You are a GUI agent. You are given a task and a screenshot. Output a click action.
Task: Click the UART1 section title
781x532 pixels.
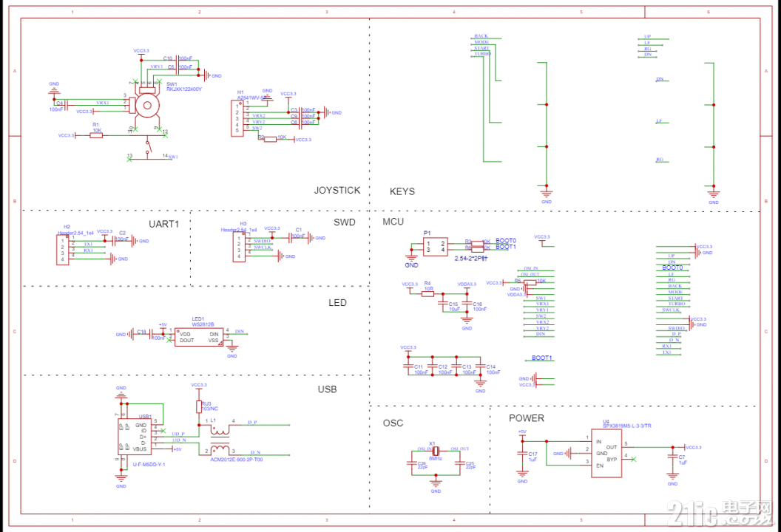[163, 224]
